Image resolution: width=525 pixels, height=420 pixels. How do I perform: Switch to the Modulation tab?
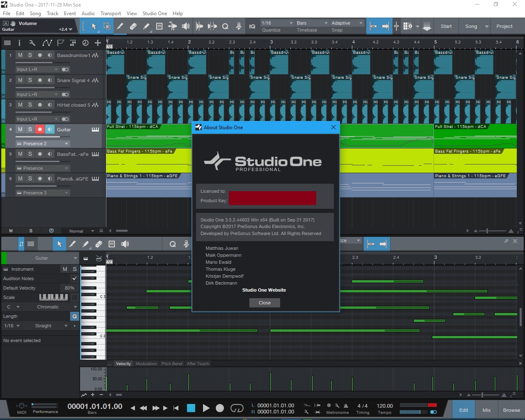pyautogui.click(x=146, y=363)
